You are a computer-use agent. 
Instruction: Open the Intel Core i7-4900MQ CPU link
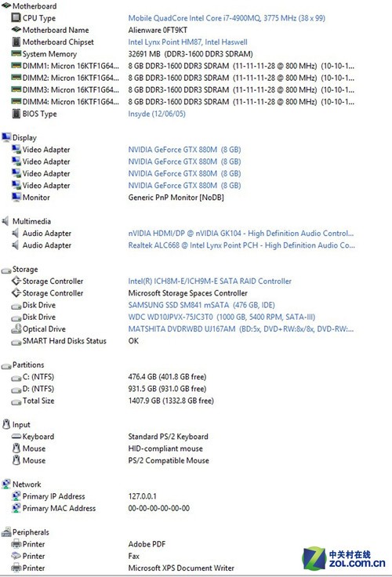pos(227,18)
